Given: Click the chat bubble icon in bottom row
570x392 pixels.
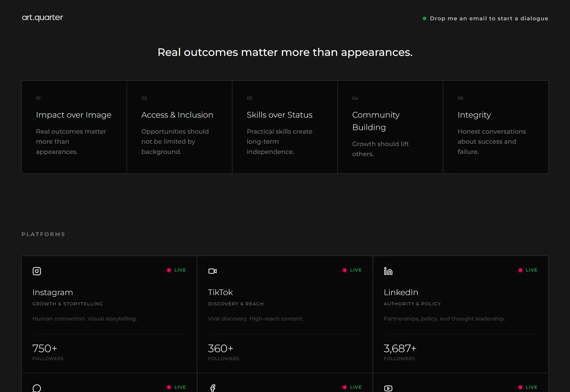Looking at the screenshot, I should (x=37, y=388).
